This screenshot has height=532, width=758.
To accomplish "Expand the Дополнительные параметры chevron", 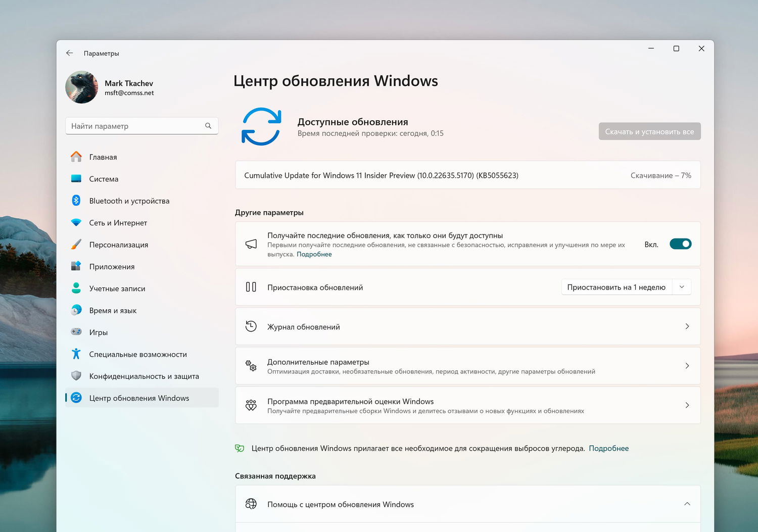I will click(x=687, y=366).
